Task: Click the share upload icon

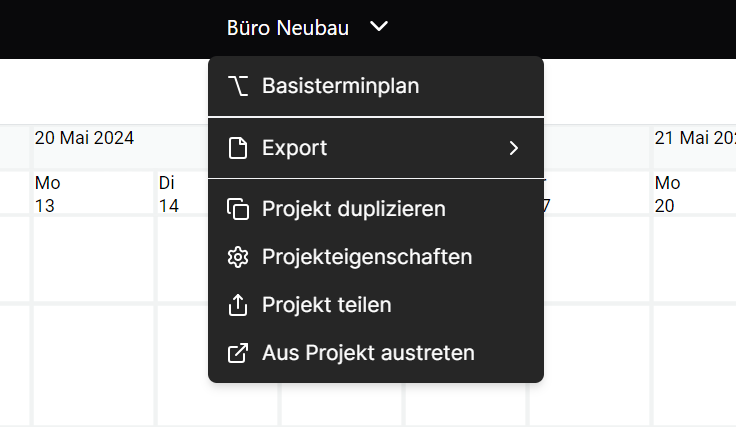Action: point(238,305)
